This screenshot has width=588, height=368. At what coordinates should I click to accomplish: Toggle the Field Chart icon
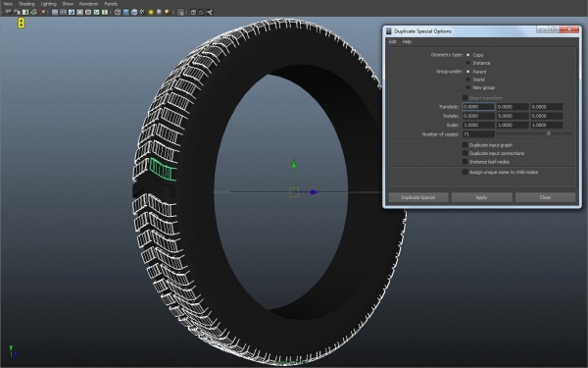point(88,12)
